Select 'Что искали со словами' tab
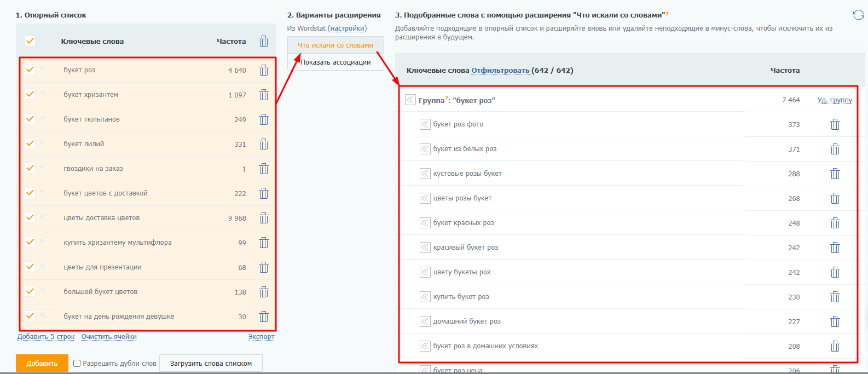Viewport: 868px width, 374px height. pyautogui.click(x=335, y=45)
